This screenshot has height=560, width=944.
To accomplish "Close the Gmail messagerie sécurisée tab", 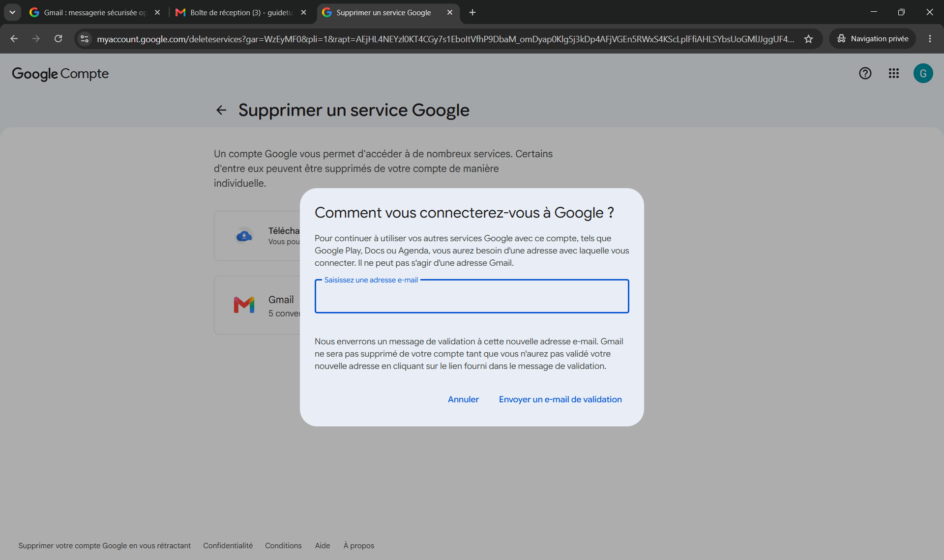I will [157, 13].
